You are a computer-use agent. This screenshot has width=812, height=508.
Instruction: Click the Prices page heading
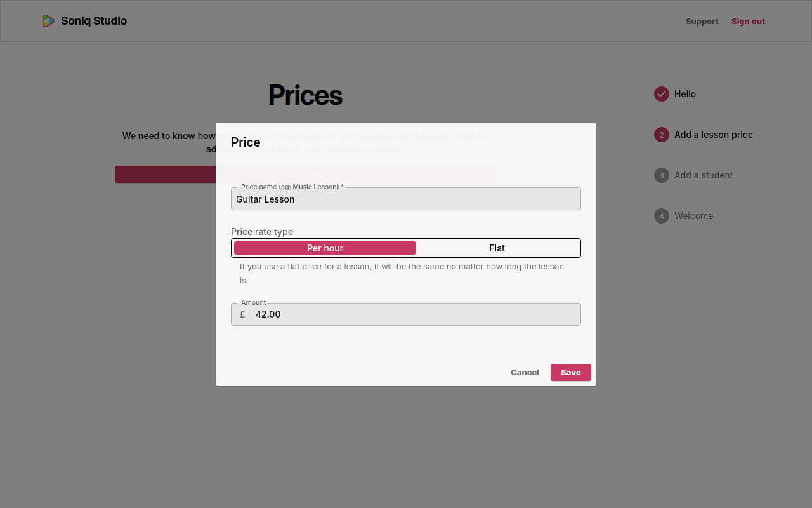tap(305, 95)
